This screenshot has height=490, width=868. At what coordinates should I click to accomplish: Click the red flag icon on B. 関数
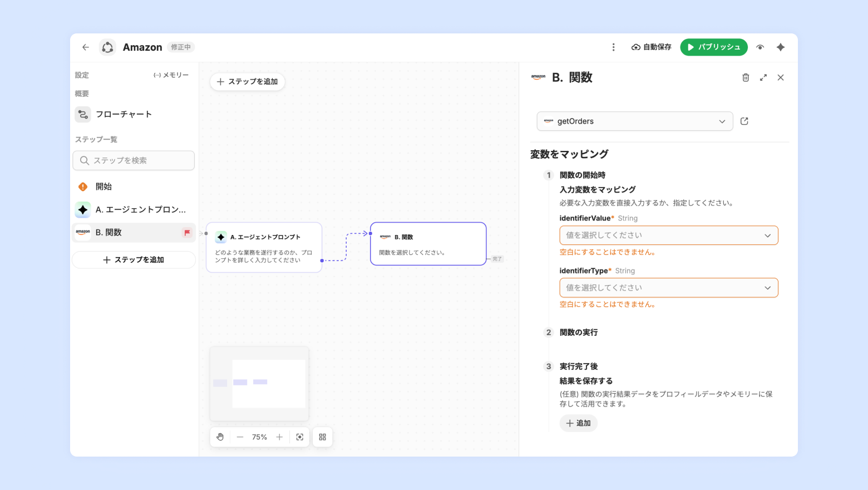[x=187, y=233]
